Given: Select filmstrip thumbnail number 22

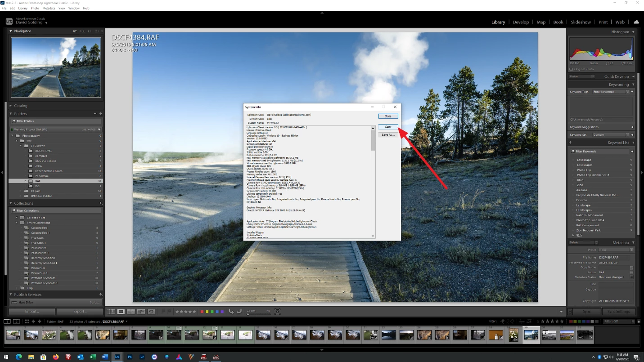Looking at the screenshot, I should (388, 335).
